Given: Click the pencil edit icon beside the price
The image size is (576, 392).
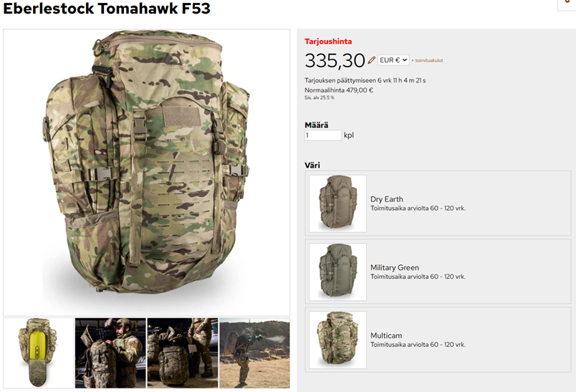Looking at the screenshot, I should tap(371, 60).
